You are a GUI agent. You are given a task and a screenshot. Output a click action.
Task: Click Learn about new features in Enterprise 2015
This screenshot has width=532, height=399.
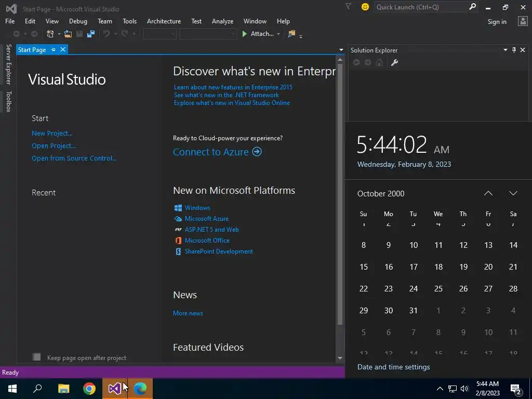point(233,87)
